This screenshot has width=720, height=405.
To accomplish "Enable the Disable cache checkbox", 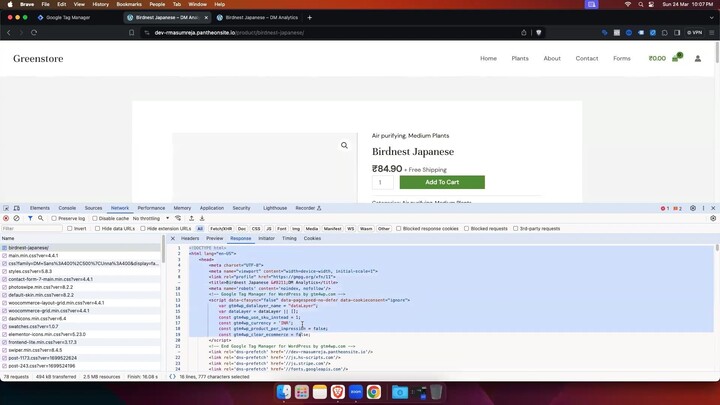I will (95, 219).
